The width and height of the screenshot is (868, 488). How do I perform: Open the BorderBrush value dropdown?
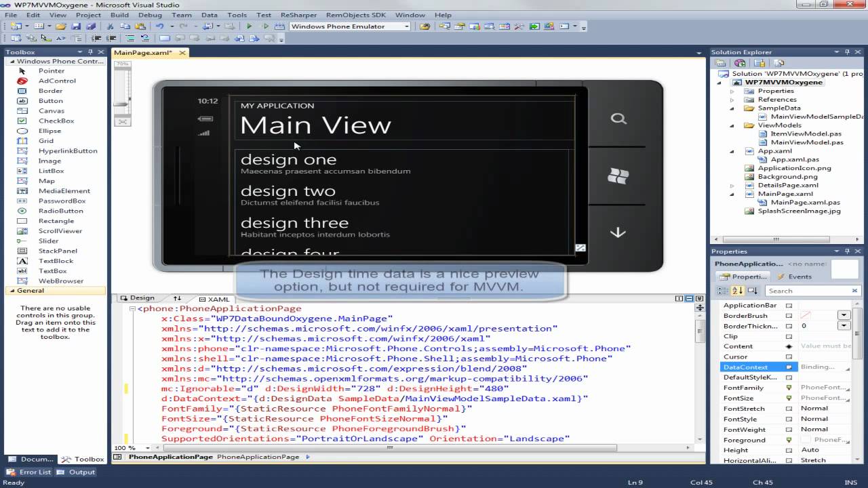coord(844,315)
